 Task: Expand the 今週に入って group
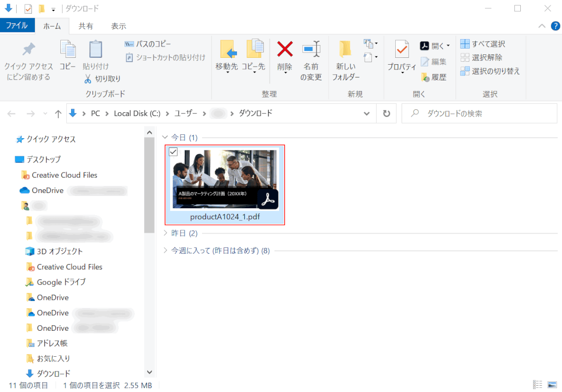point(165,251)
